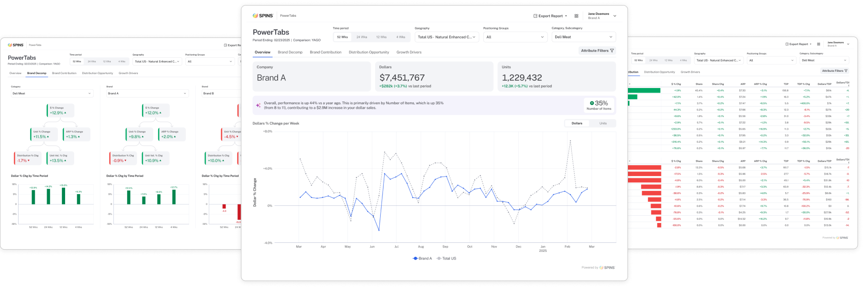Screen dimensions: 868x288
Task: Open the Brand B dropdown in left window
Action: pyautogui.click(x=222, y=93)
